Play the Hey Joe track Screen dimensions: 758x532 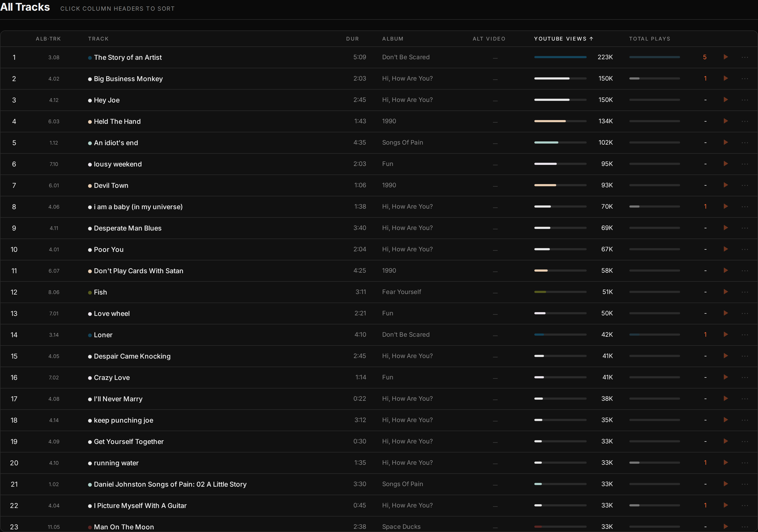726,100
